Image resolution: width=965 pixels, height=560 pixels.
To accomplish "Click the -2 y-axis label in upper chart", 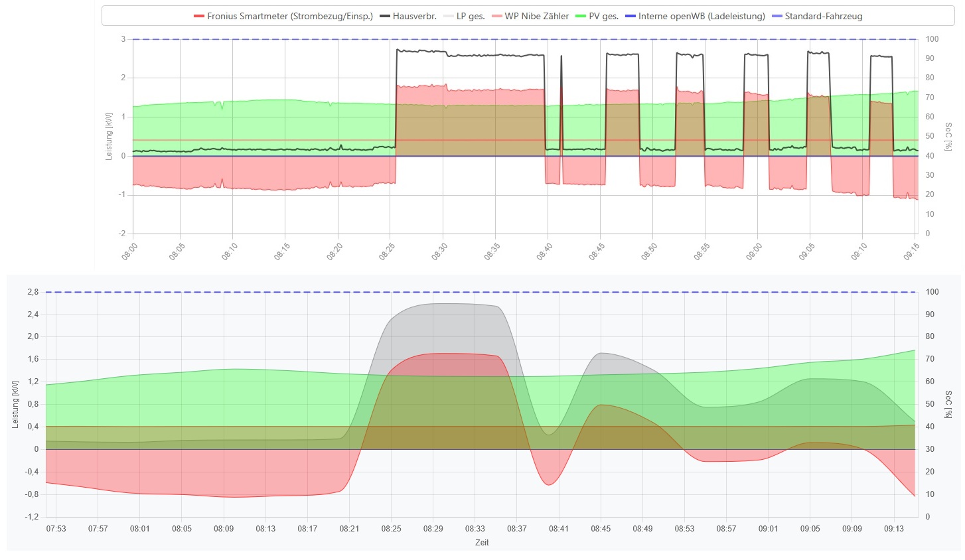I will click(x=122, y=234).
